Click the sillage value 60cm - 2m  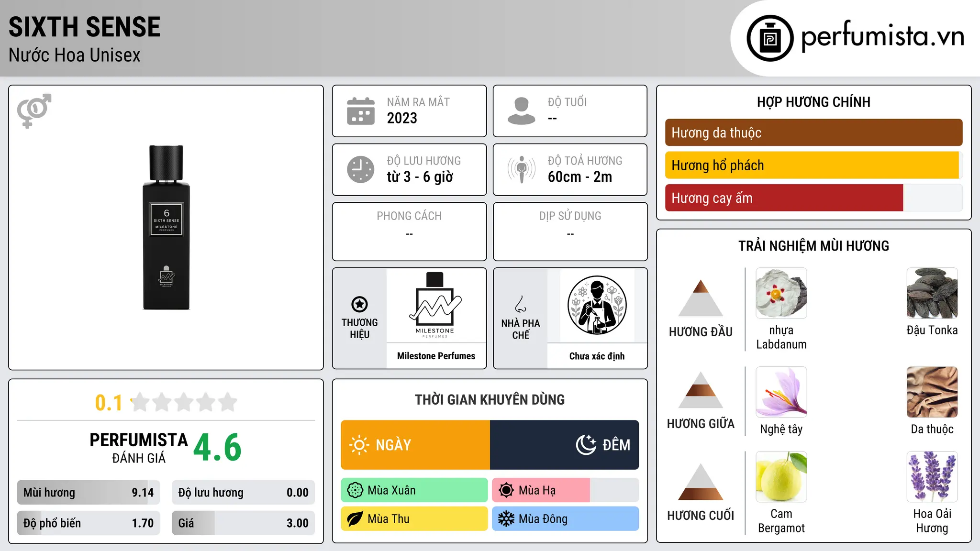pos(580,177)
